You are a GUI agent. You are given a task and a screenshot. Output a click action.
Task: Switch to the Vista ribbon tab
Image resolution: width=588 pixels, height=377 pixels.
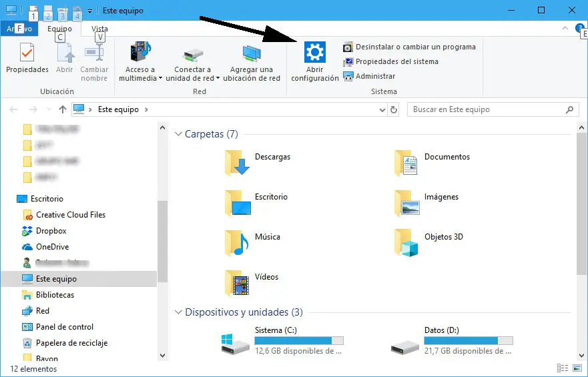coord(99,29)
